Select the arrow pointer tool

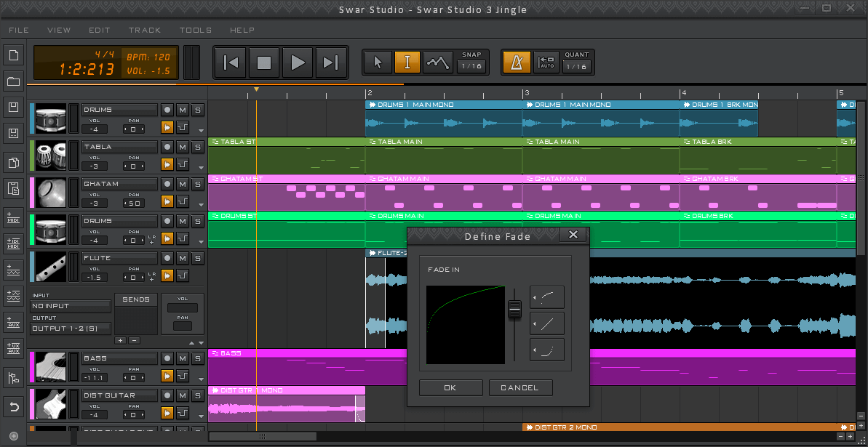(378, 62)
